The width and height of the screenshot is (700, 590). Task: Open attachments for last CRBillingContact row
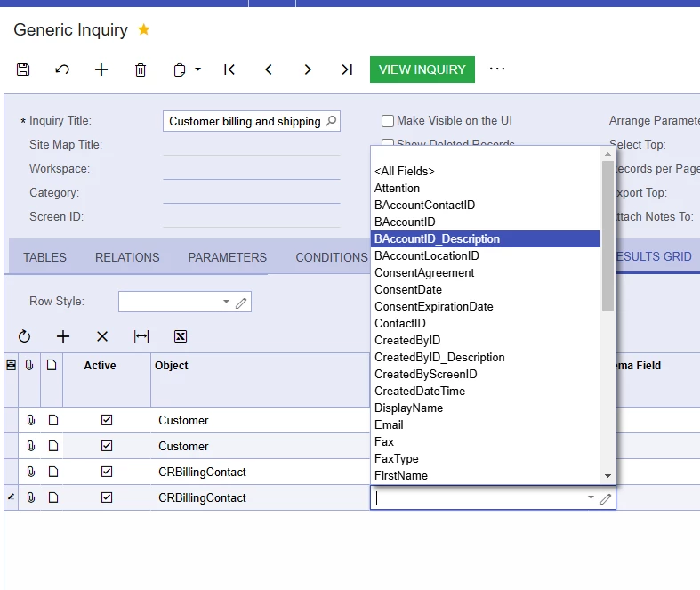[x=31, y=498]
